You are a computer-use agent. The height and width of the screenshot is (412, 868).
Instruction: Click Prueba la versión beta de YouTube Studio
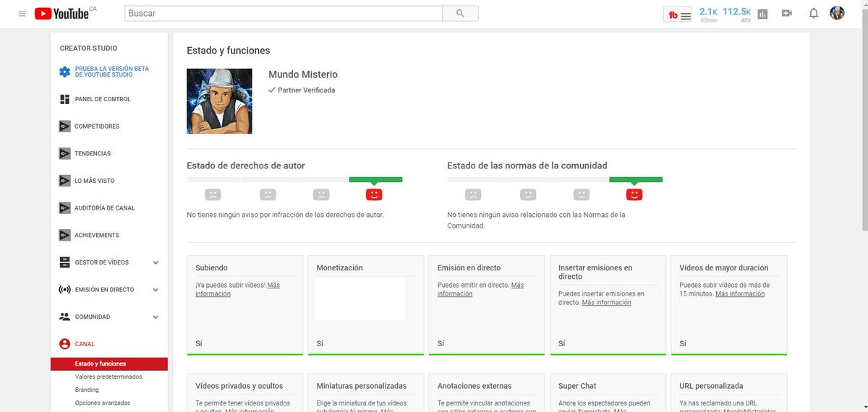click(x=112, y=72)
